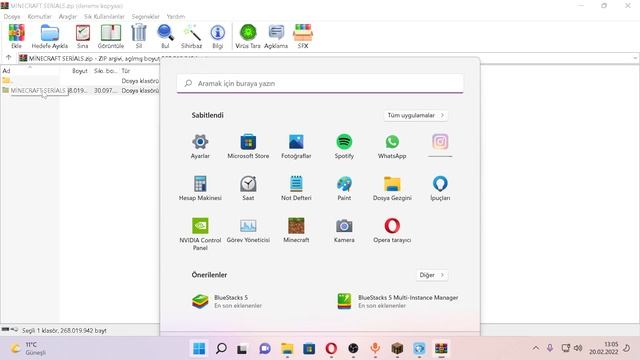640x360 pixels.
Task: Launch Opera tarayıcı from pinned apps
Action: click(392, 230)
